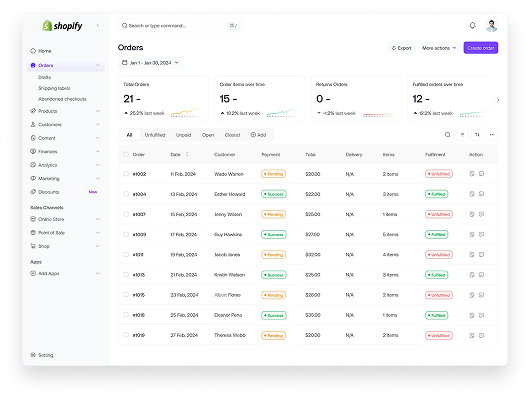530x399 pixels.
Task: Select the Jacob Jones order checkbox
Action: point(126,254)
